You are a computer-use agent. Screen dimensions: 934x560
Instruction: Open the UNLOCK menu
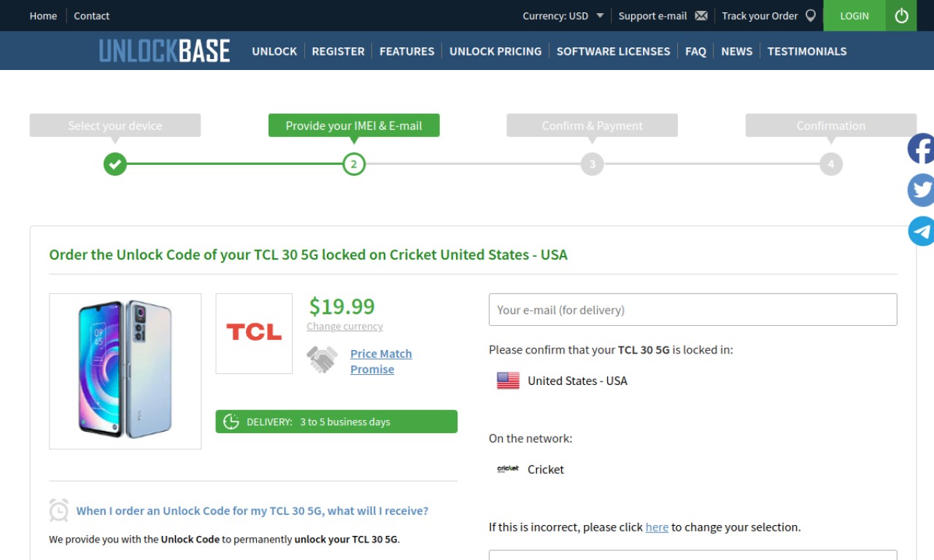[x=274, y=51]
